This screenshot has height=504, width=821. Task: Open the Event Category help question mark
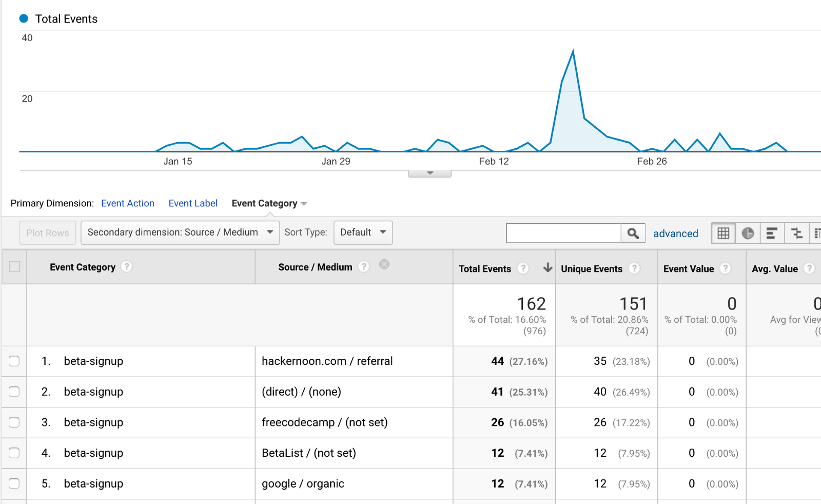coord(126,267)
